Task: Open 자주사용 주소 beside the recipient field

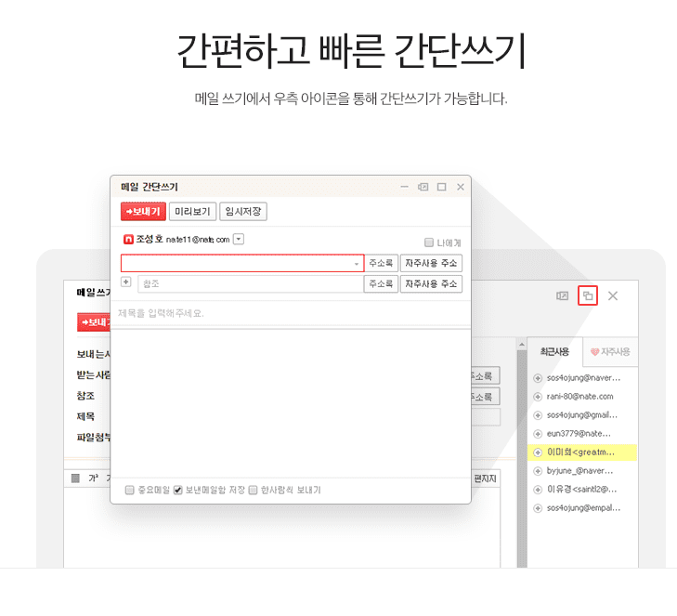Action: pyautogui.click(x=431, y=263)
